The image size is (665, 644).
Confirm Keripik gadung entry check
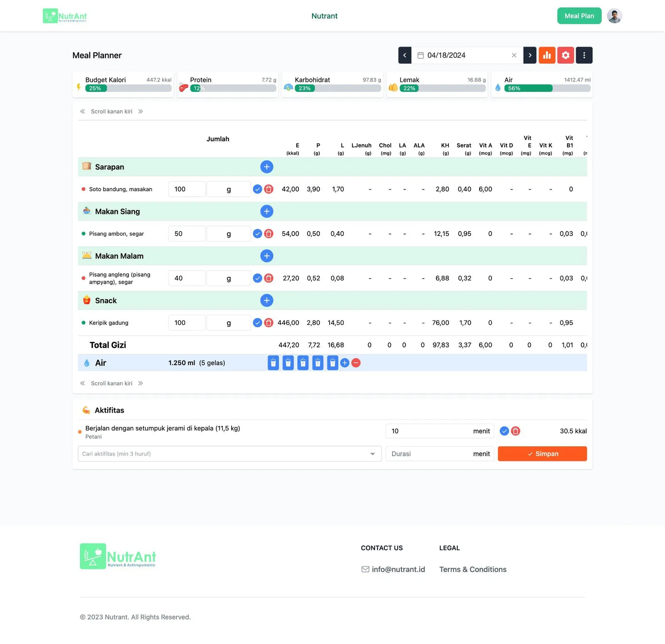point(258,322)
